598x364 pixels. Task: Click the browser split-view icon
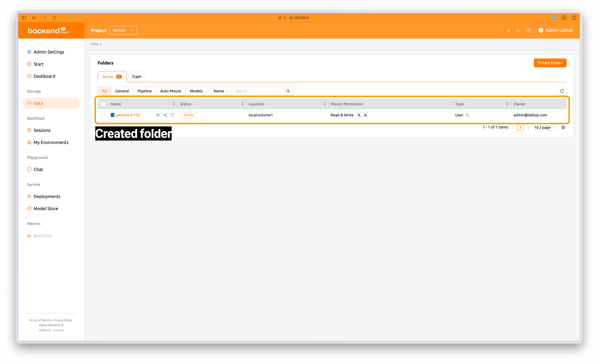point(574,18)
